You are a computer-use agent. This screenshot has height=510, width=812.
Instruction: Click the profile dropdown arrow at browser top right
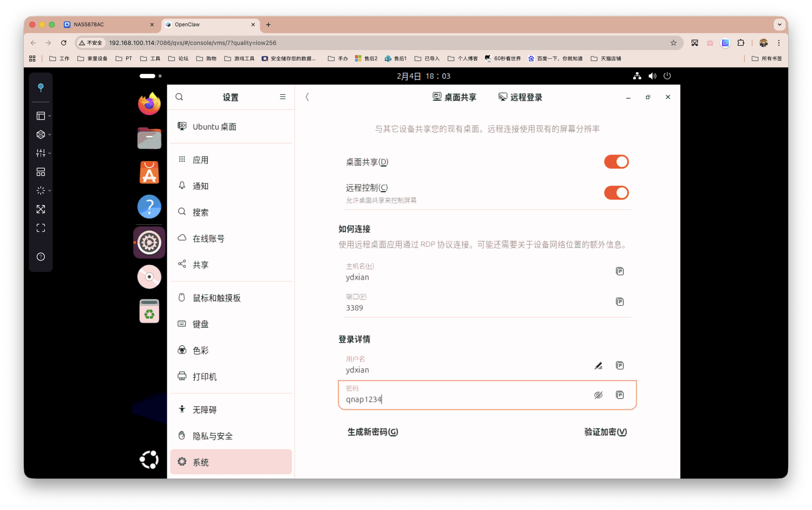click(780, 25)
